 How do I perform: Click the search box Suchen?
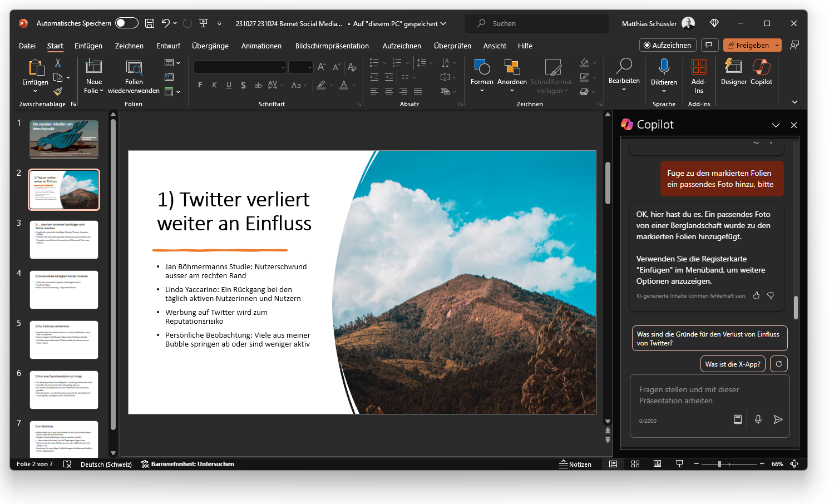click(537, 23)
